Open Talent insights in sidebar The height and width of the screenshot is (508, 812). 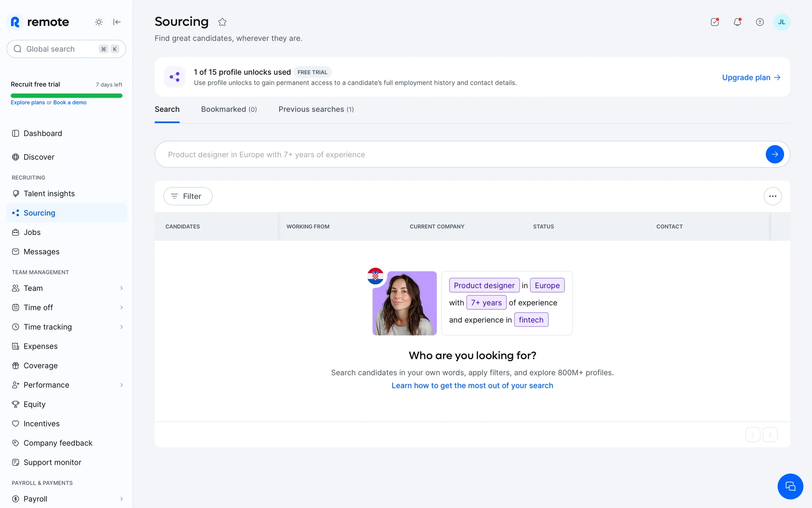point(49,193)
